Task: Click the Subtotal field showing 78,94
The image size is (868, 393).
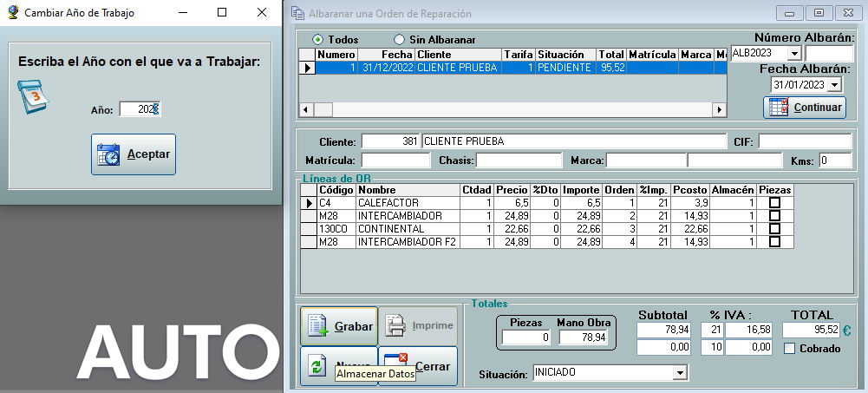Action: coord(663,331)
